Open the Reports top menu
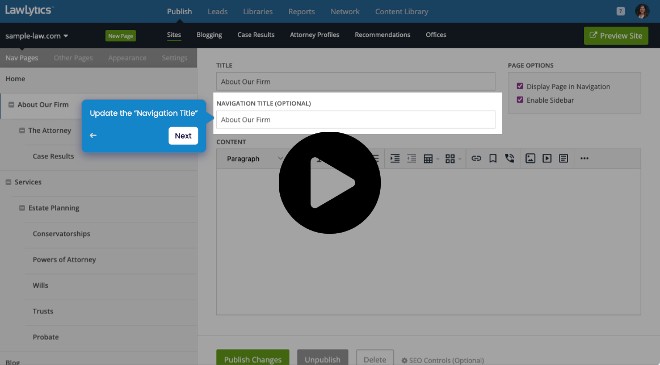This screenshot has height=365, width=660. click(x=301, y=11)
